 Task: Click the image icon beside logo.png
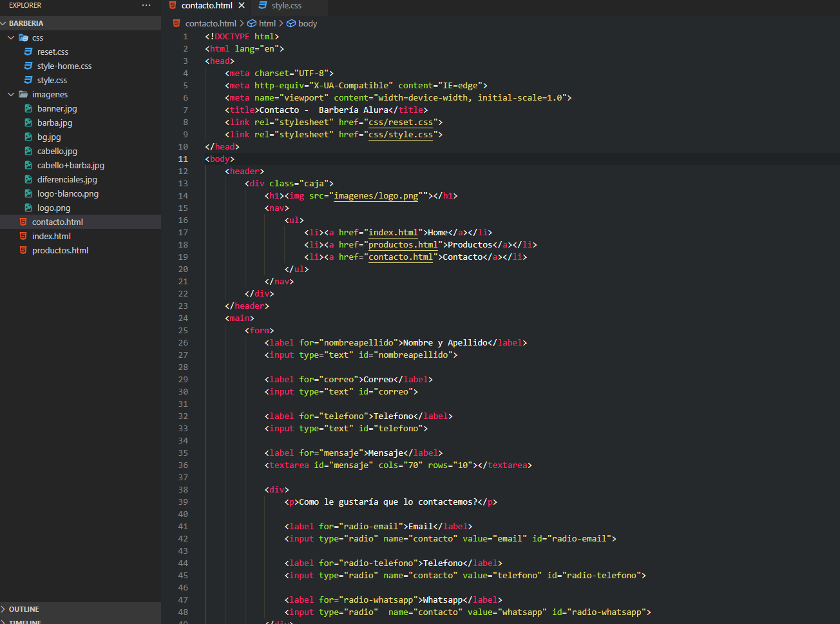coord(28,208)
